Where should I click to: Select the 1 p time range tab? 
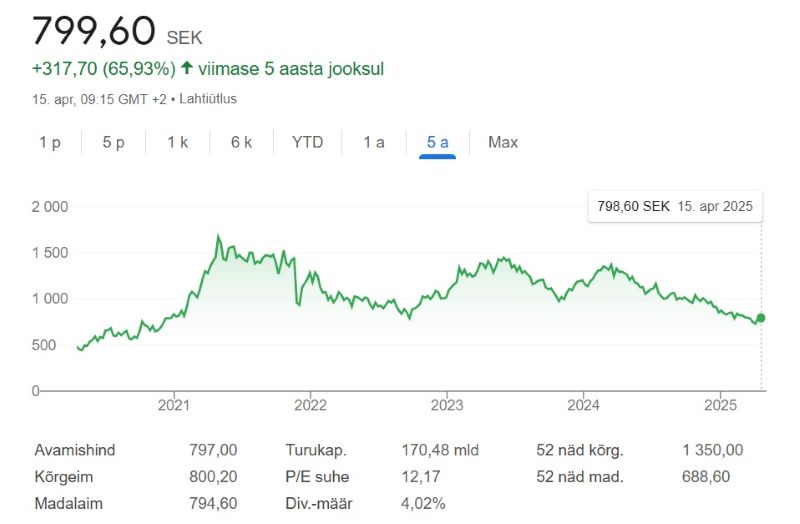tap(50, 142)
